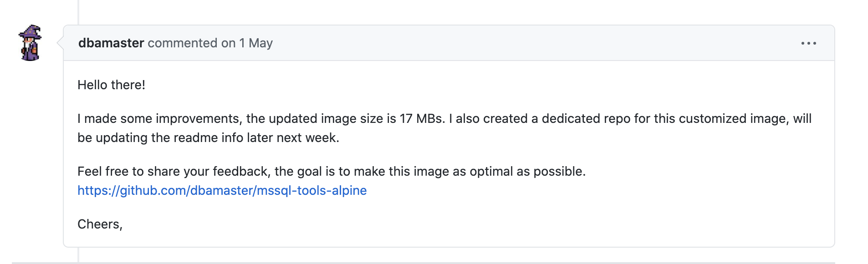Click the 'Hello there!' greeting text
The width and height of the screenshot is (868, 264).
[x=111, y=85]
